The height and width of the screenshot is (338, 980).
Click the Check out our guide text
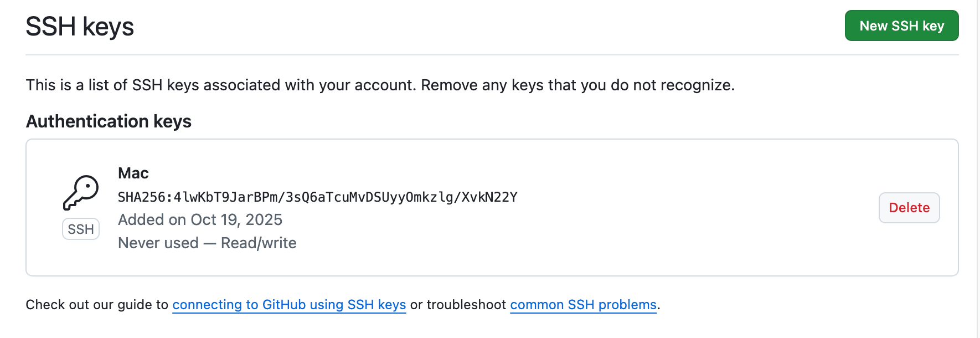pyautogui.click(x=97, y=305)
